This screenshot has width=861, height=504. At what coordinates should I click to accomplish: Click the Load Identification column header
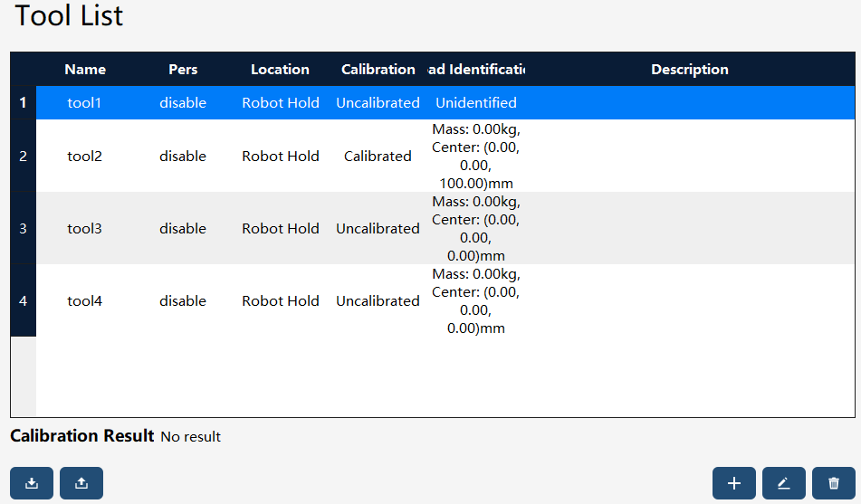pyautogui.click(x=476, y=69)
